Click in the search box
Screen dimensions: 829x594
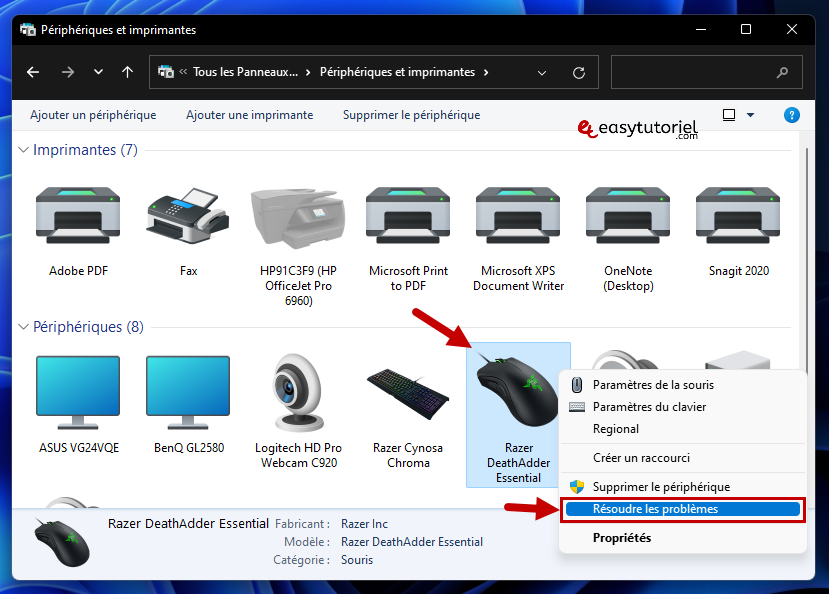(x=707, y=72)
